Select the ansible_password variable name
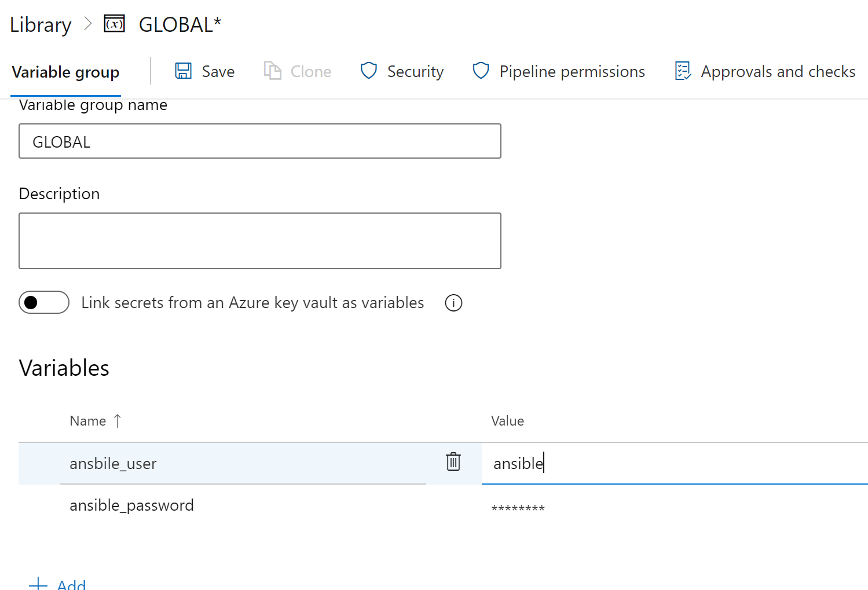 (132, 505)
